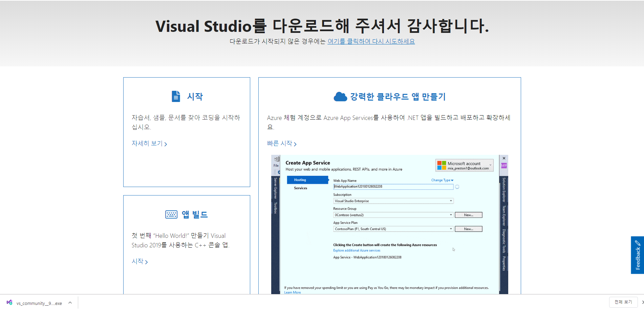The width and height of the screenshot is (644, 310).
Task: Click the heading 강력한 클라우드 앱 만들기
Action: (398, 97)
